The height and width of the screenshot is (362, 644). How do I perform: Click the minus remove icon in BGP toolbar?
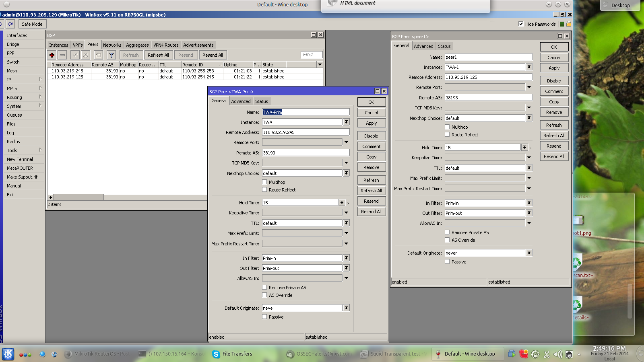tap(62, 55)
